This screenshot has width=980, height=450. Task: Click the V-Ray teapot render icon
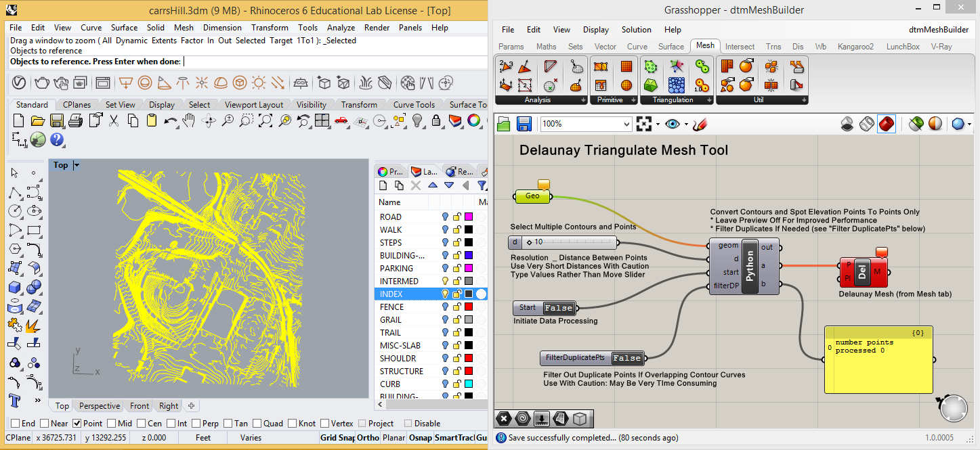tap(42, 83)
